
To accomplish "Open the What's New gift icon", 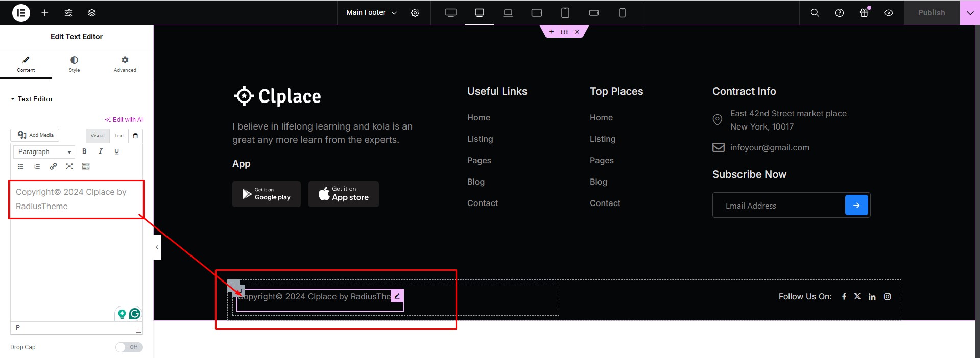I will (864, 13).
